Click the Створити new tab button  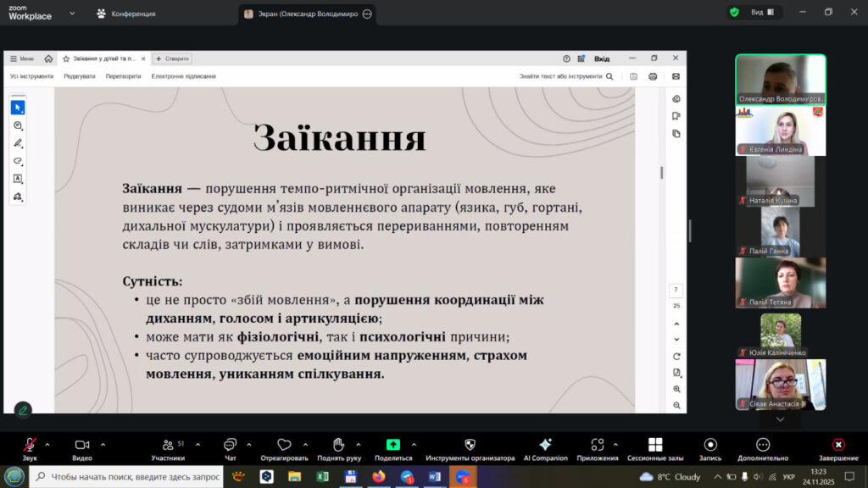(x=172, y=58)
